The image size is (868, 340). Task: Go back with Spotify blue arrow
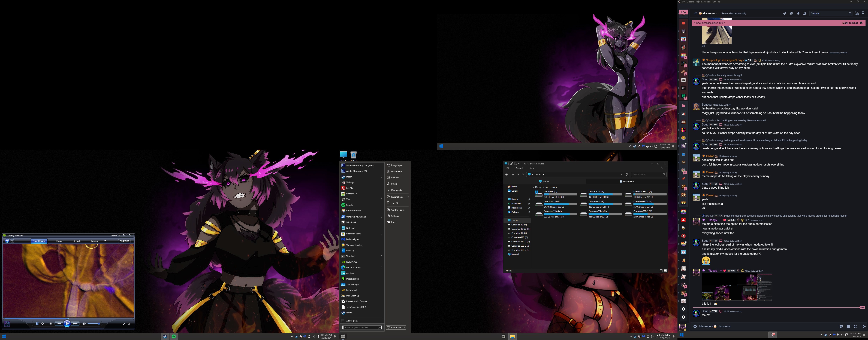pos(7,241)
